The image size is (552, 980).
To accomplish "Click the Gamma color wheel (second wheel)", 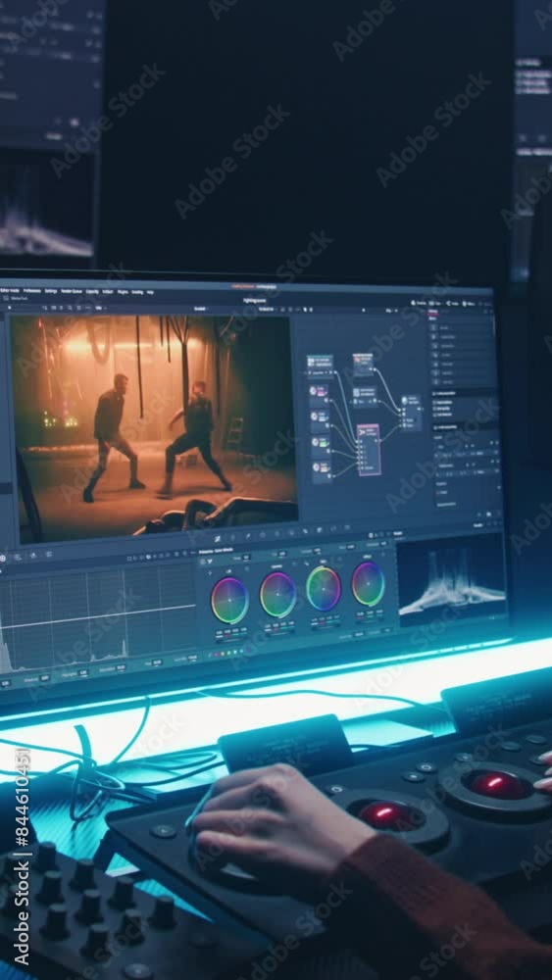I will coord(277,595).
